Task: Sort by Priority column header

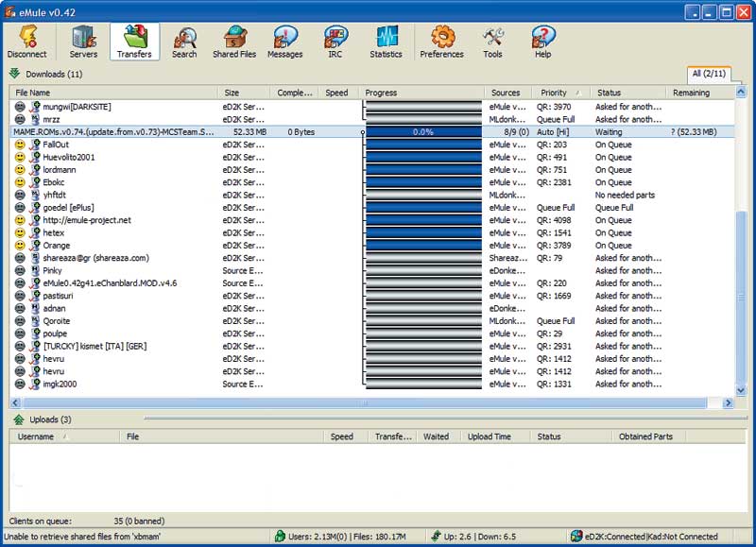Action: 561,93
